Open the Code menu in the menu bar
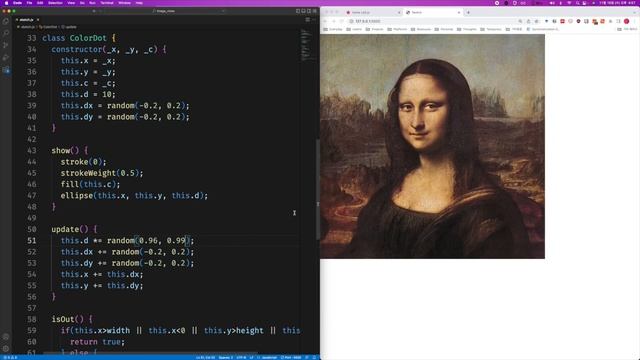Viewport: 640px width, 360px height. tap(17, 3)
